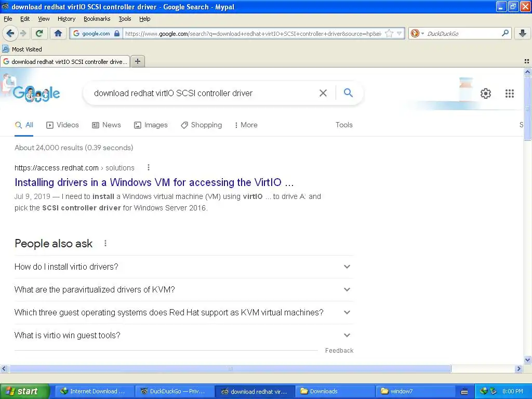Open the View menu

click(x=44, y=19)
